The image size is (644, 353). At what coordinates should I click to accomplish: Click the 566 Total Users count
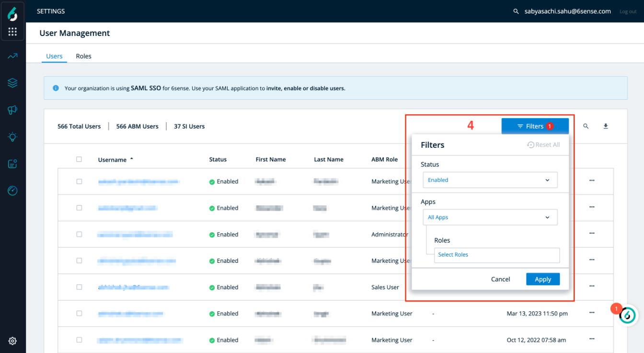coord(79,126)
